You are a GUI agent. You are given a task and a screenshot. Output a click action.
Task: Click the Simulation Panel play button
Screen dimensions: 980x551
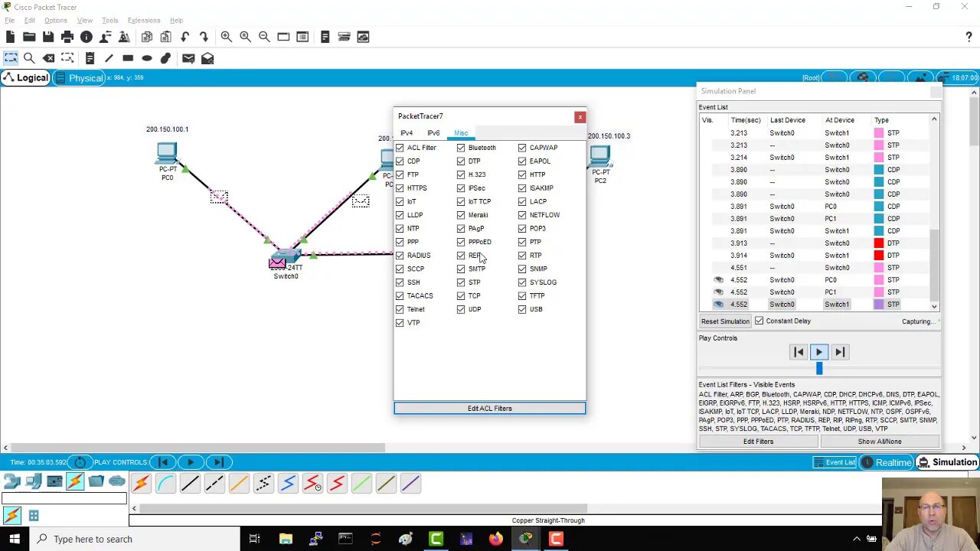(x=819, y=352)
